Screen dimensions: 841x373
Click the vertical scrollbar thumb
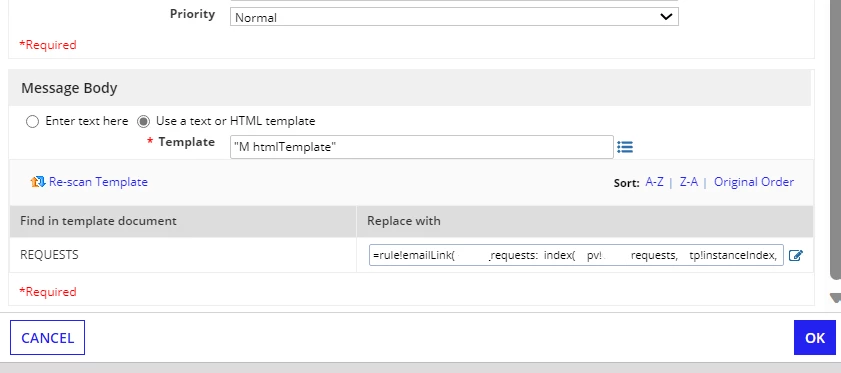click(835, 140)
